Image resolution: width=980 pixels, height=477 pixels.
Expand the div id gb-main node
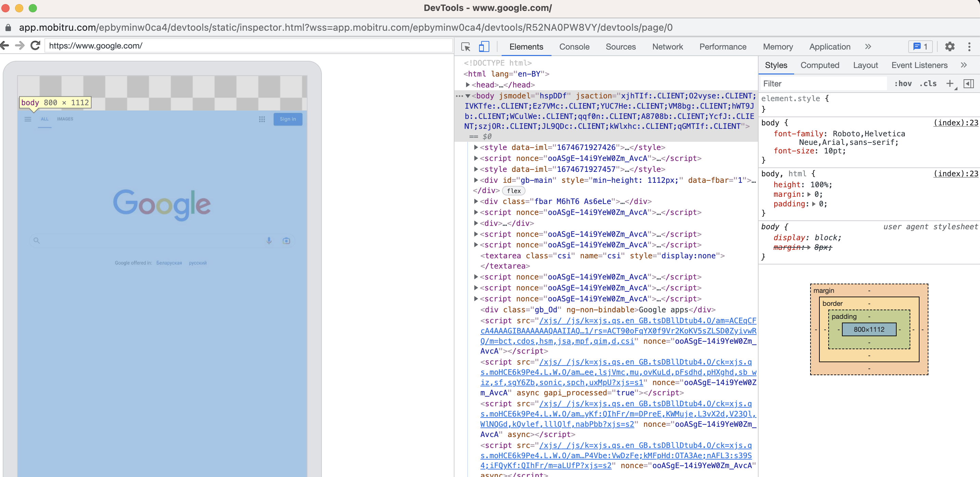(x=476, y=180)
